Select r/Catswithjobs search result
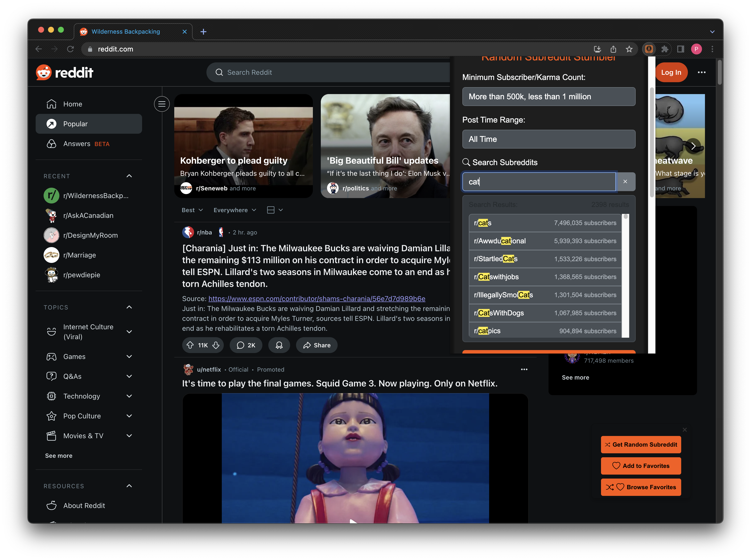 pos(545,277)
